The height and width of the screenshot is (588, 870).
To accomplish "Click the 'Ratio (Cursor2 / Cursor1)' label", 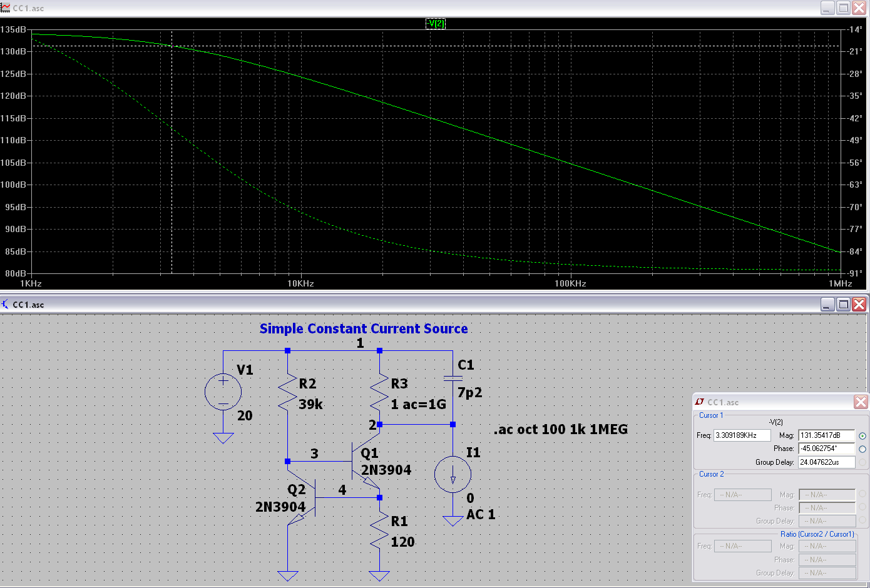I will [817, 534].
